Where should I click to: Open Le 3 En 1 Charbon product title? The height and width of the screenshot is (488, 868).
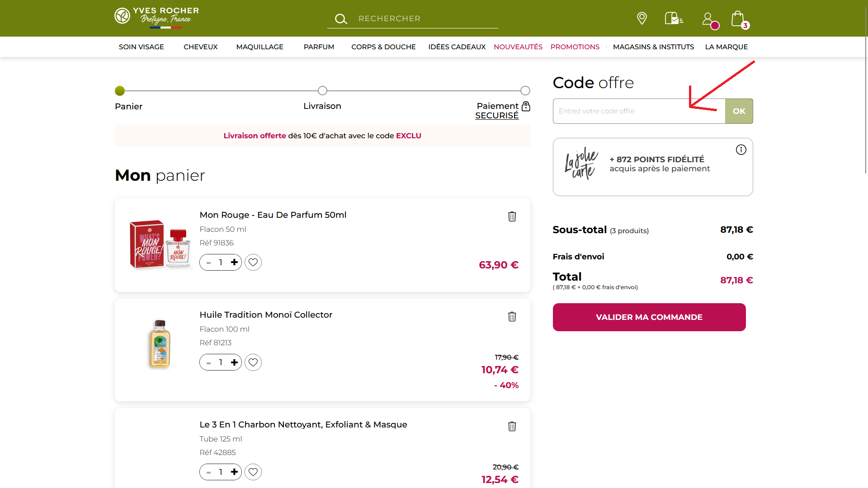(x=303, y=425)
